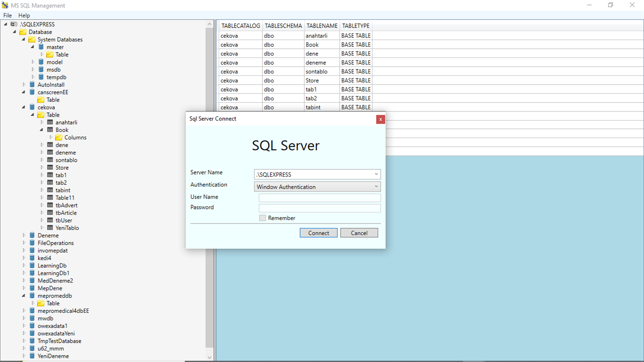Screen dimensions: 644x362
Task: Click the FileOperations database icon
Action: (x=32, y=243)
